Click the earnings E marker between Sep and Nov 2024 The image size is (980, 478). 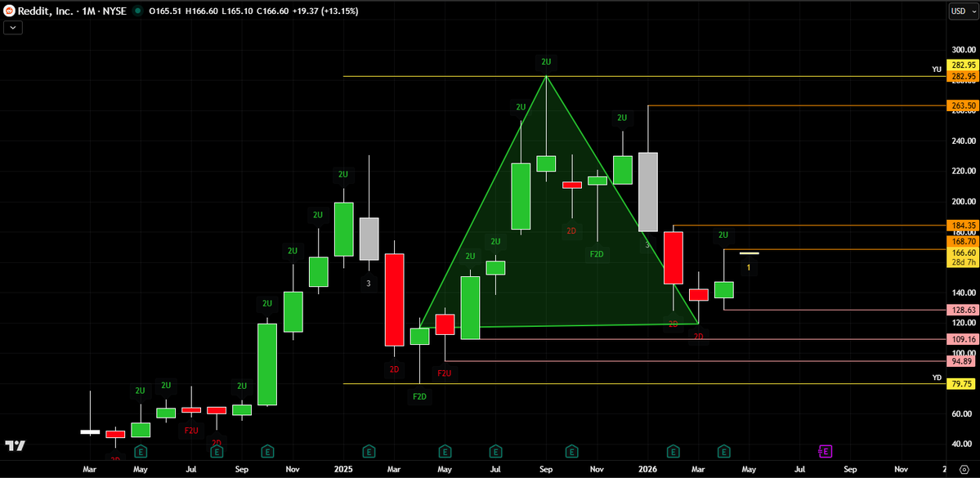[267, 450]
